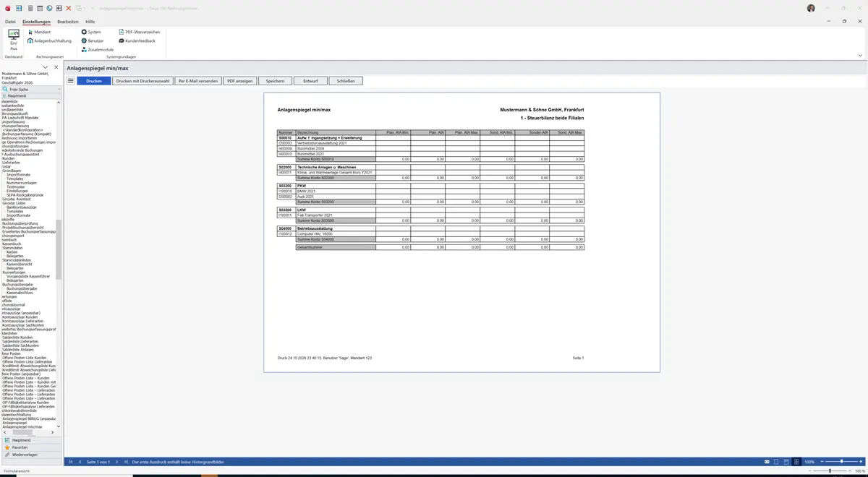The height and width of the screenshot is (477, 868).
Task: Select single page view icon
Action: (777, 461)
